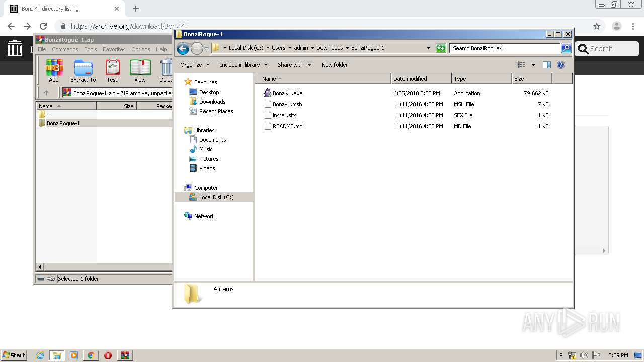
Task: Click the Windows Start button
Action: [x=14, y=355]
